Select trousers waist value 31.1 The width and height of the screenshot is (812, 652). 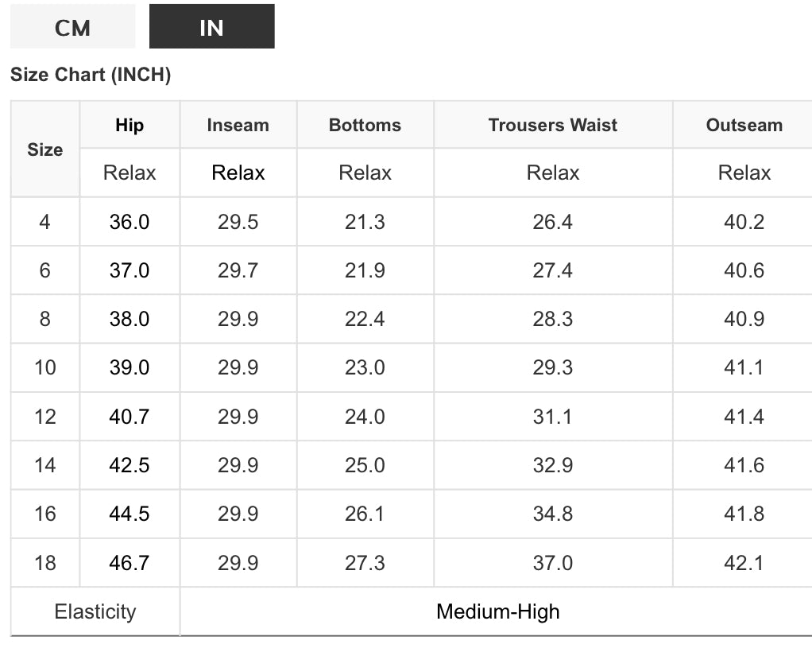click(x=552, y=417)
